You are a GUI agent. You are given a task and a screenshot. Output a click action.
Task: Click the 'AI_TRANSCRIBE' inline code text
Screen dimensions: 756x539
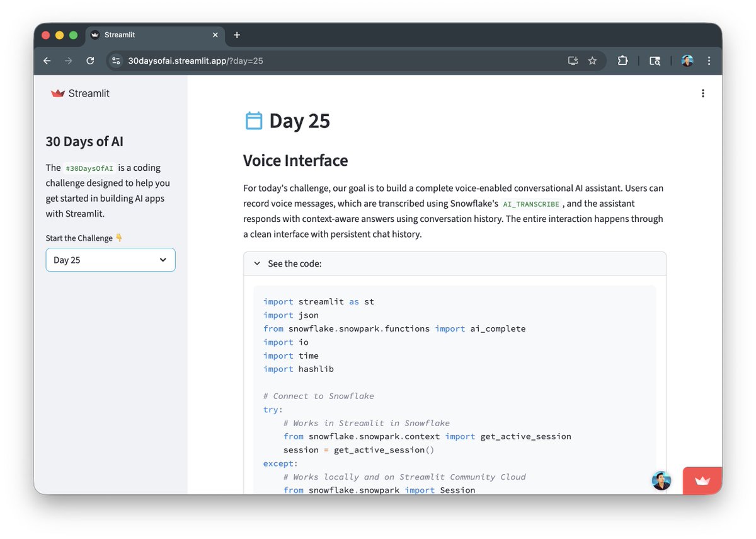530,204
